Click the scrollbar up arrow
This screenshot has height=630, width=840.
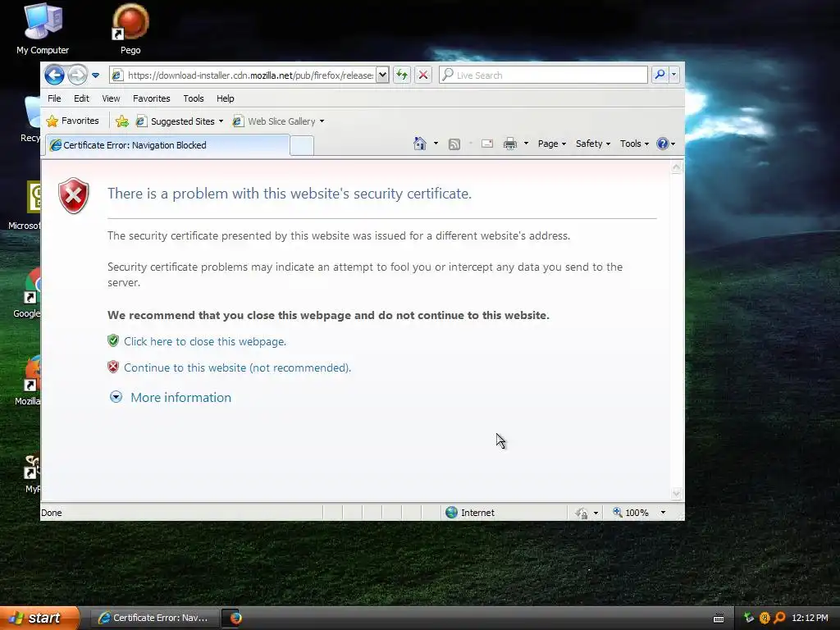coord(676,167)
